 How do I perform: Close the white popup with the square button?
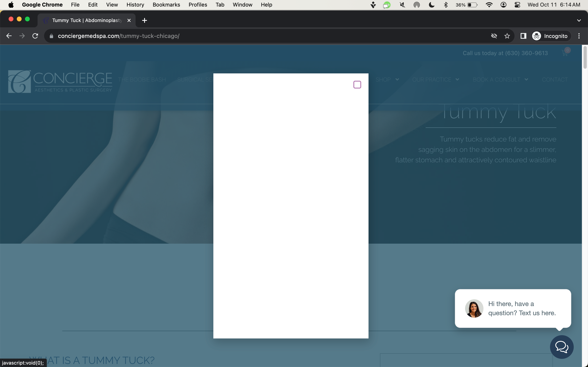point(357,85)
